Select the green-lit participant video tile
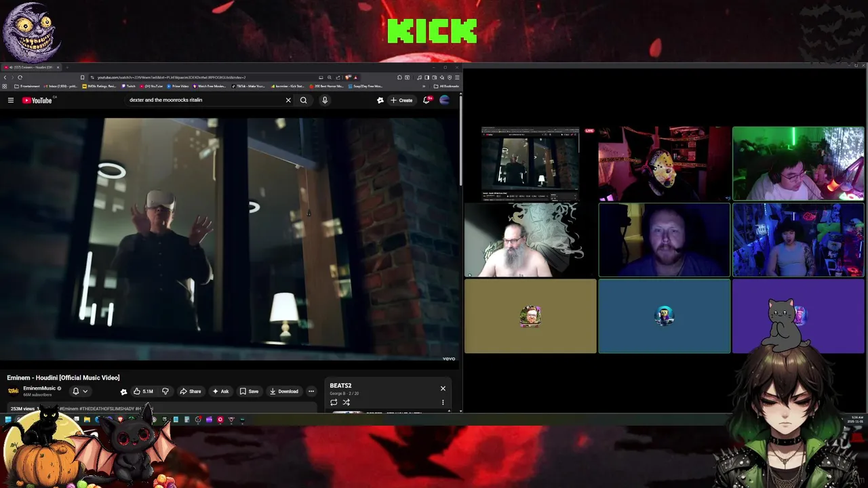 [x=798, y=163]
